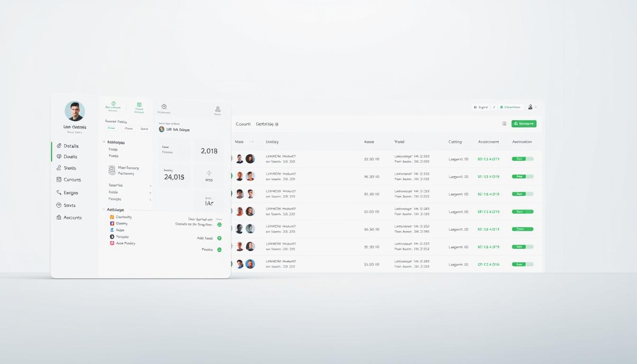Click the green button above the table
637x364 pixels.
(524, 124)
